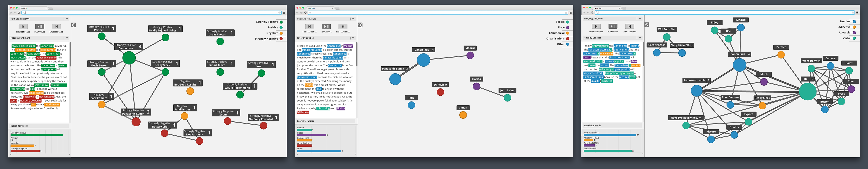This screenshot has height=169, width=868.
Task: Select the purple Madrid node in middle window
Action: coord(470,56)
